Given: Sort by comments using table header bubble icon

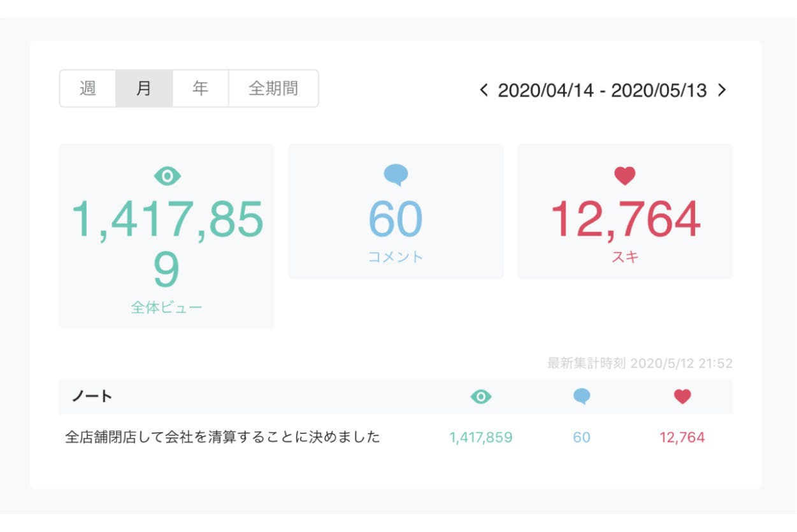Looking at the screenshot, I should coord(581,397).
